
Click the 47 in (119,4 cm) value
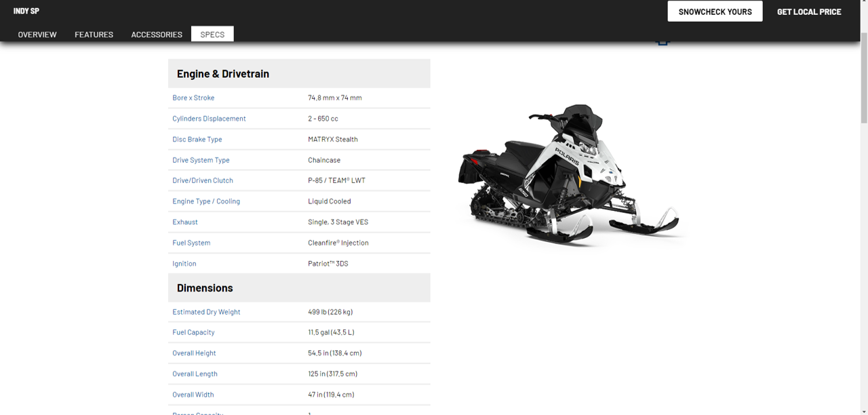(331, 395)
